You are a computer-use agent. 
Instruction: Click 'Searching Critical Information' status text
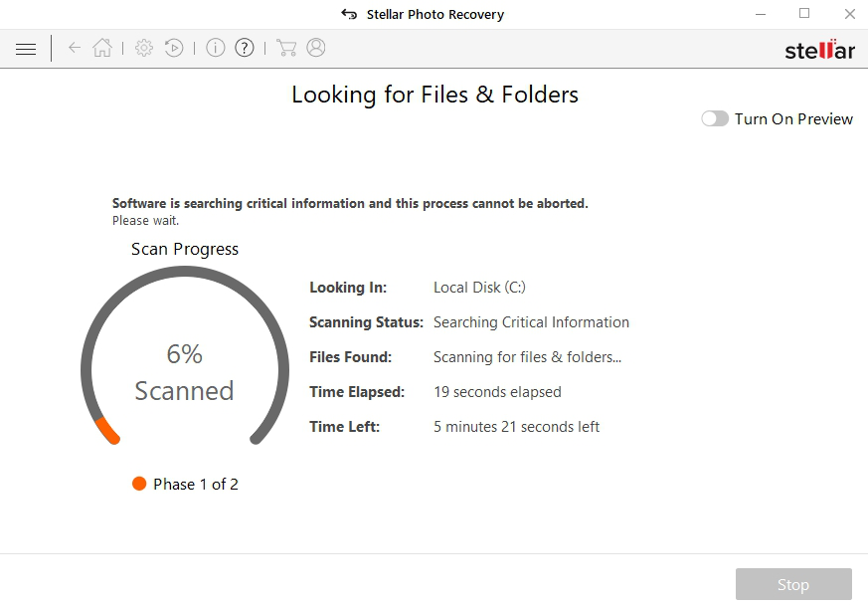[531, 322]
